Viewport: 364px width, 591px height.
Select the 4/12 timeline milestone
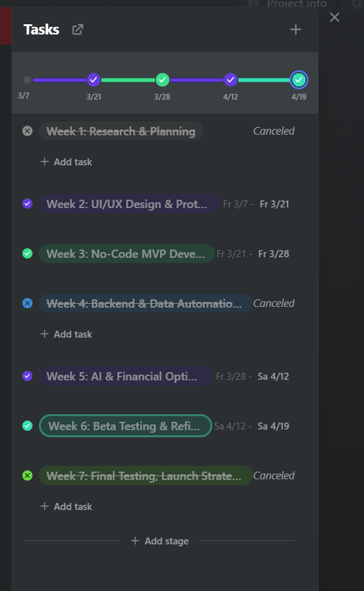230,80
